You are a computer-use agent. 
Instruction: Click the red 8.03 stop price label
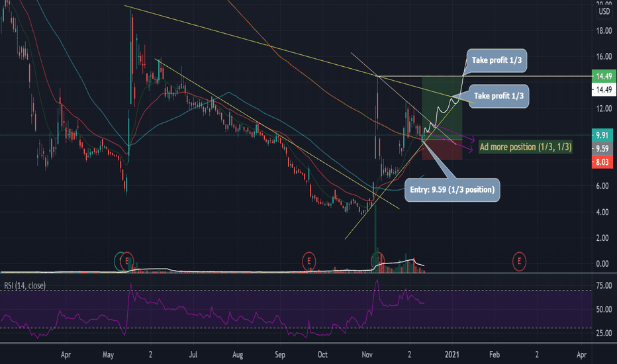point(602,162)
